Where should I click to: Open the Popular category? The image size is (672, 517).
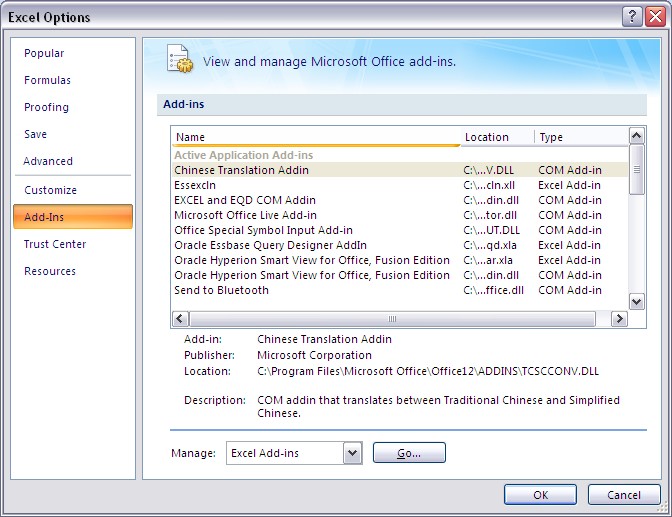tap(44, 53)
